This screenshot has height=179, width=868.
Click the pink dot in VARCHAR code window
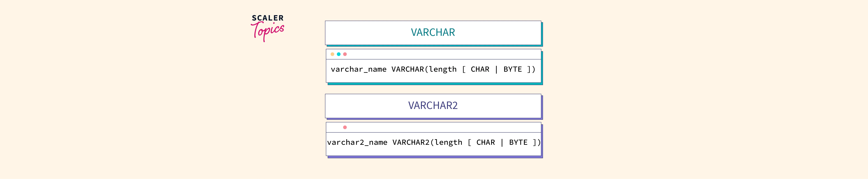(345, 54)
